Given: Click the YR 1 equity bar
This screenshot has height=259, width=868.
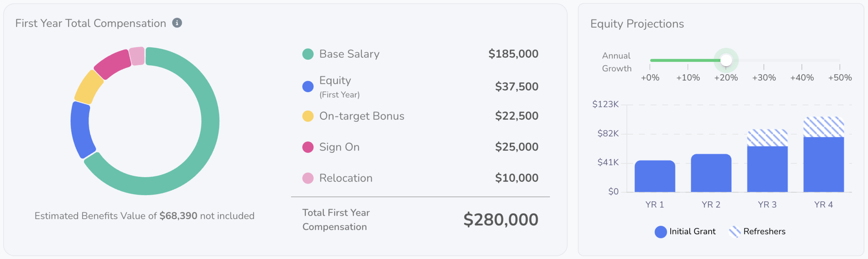Looking at the screenshot, I should [655, 177].
